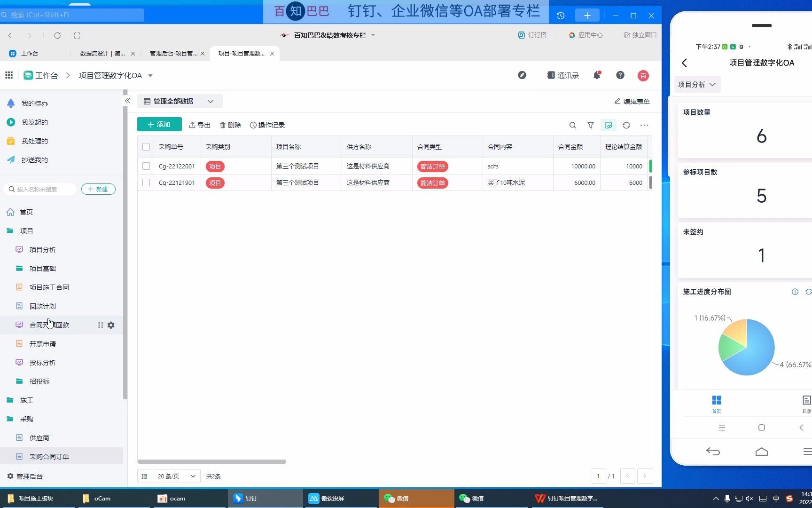812x508 pixels.
Task: Click the compass explore icon
Action: [x=522, y=75]
